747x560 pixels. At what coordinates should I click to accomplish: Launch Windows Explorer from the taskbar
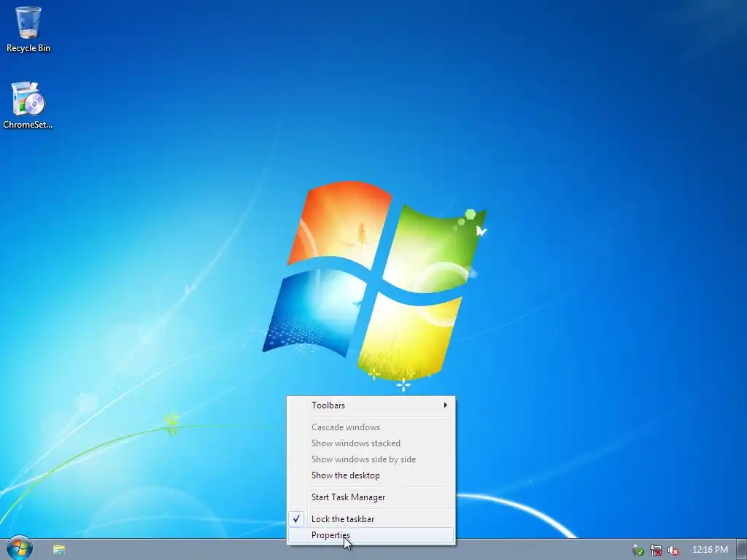click(59, 550)
